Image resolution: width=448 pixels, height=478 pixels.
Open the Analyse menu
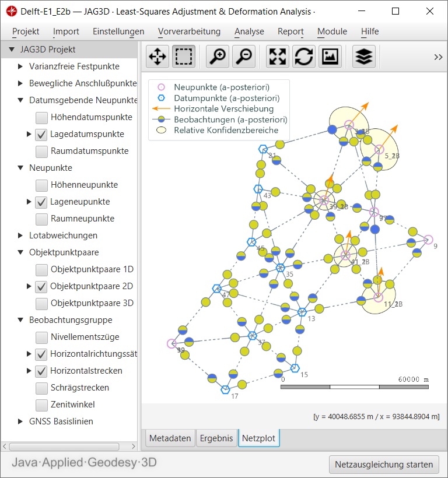click(249, 31)
